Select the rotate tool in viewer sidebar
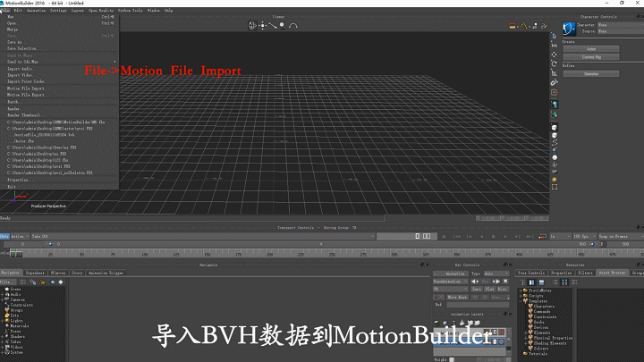Image resolution: width=644 pixels, height=362 pixels. click(x=554, y=63)
